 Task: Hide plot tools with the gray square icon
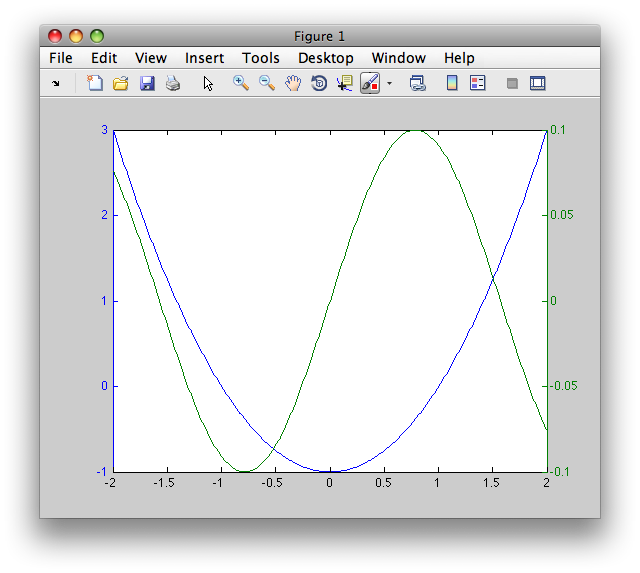512,84
